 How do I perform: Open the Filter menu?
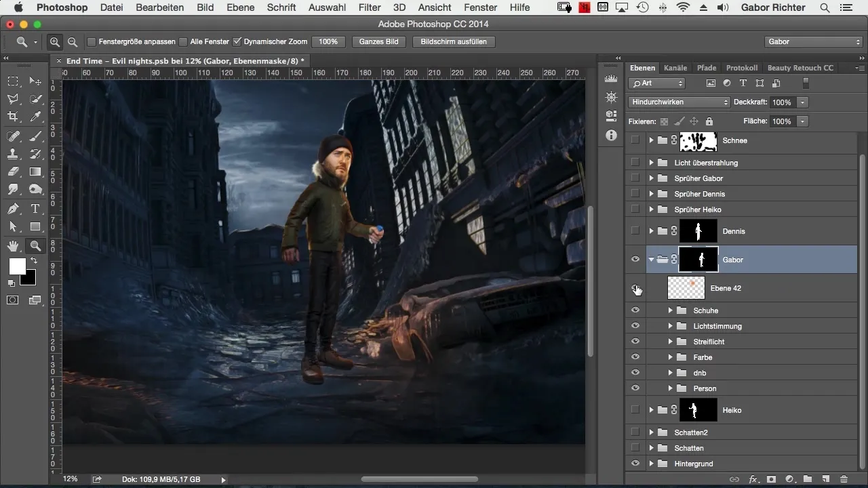[x=369, y=7]
